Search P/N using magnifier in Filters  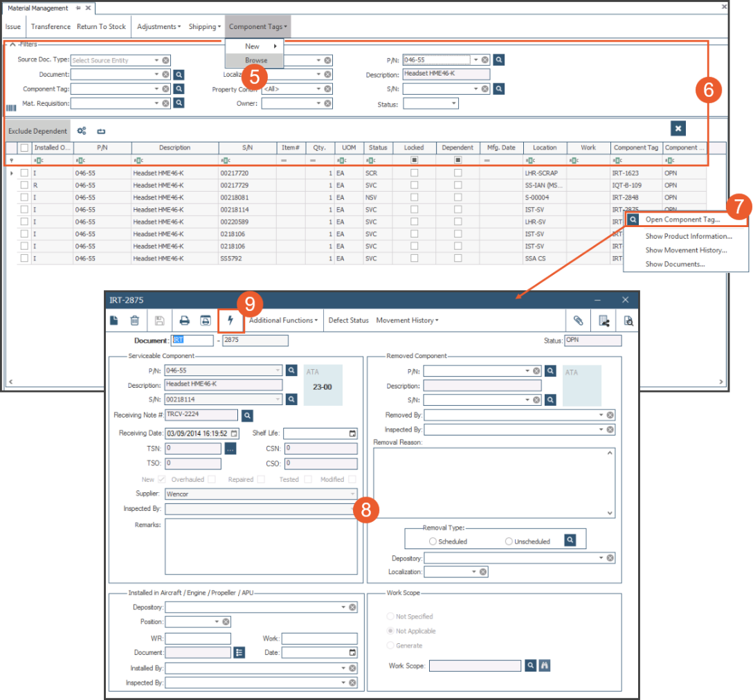pos(499,60)
